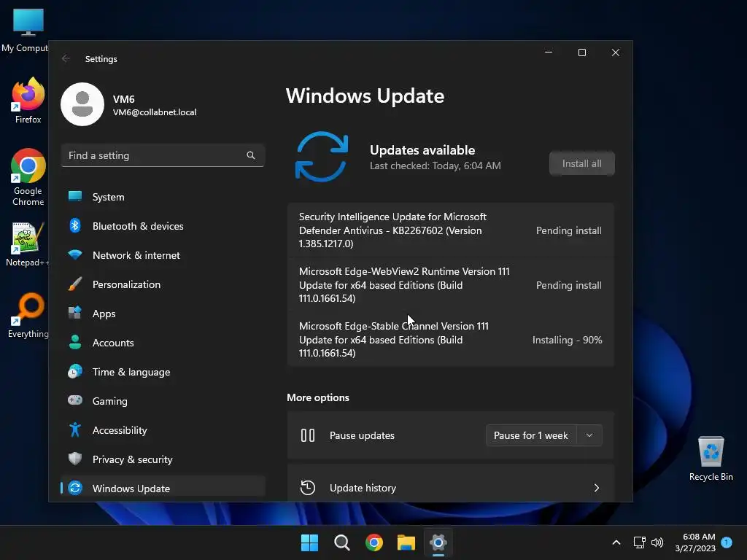This screenshot has width=747, height=560.
Task: Click the Installing - 90% status text
Action: coord(567,340)
